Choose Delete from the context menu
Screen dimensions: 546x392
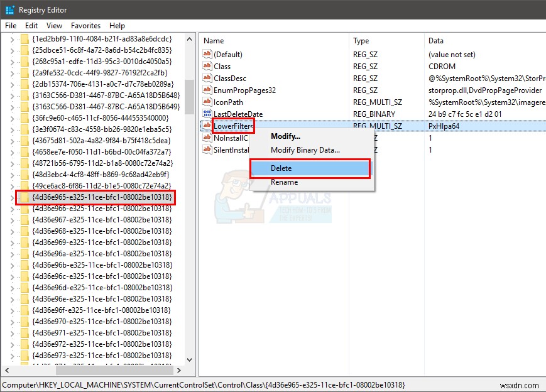click(x=282, y=168)
